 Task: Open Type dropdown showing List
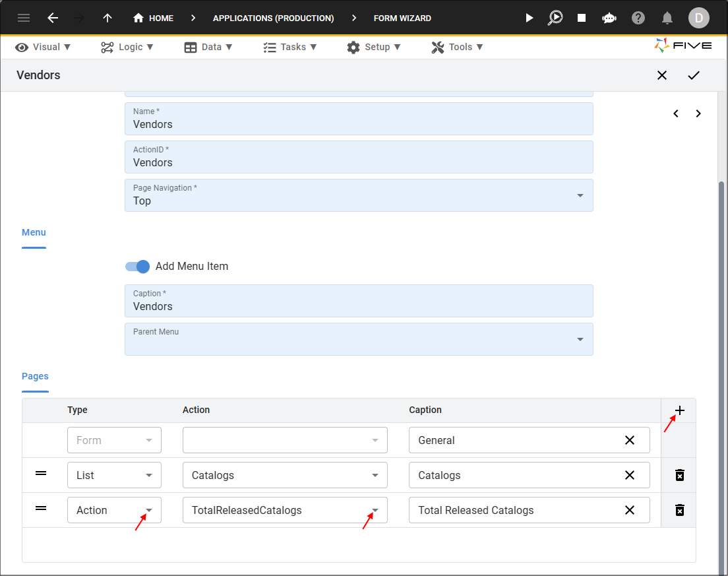pos(114,475)
